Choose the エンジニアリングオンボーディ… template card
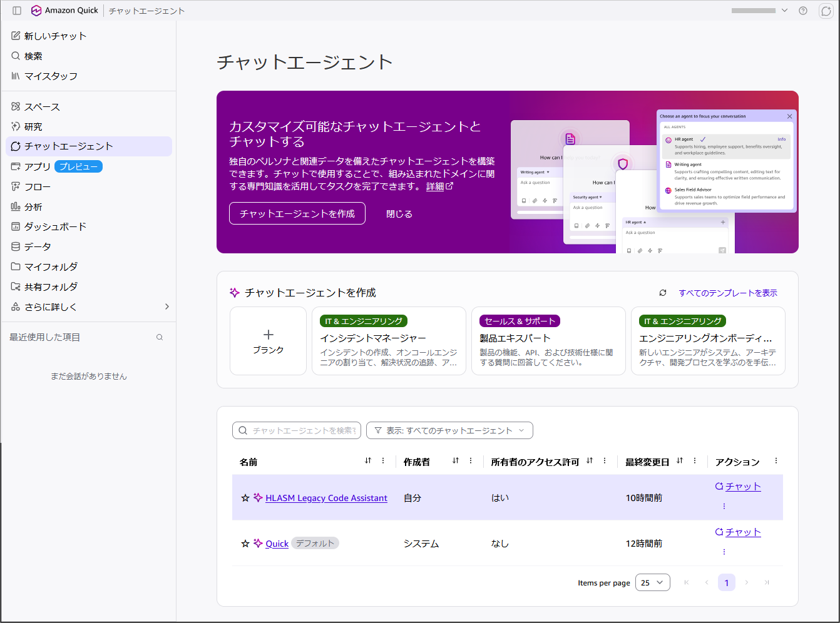The image size is (840, 623). (708, 341)
